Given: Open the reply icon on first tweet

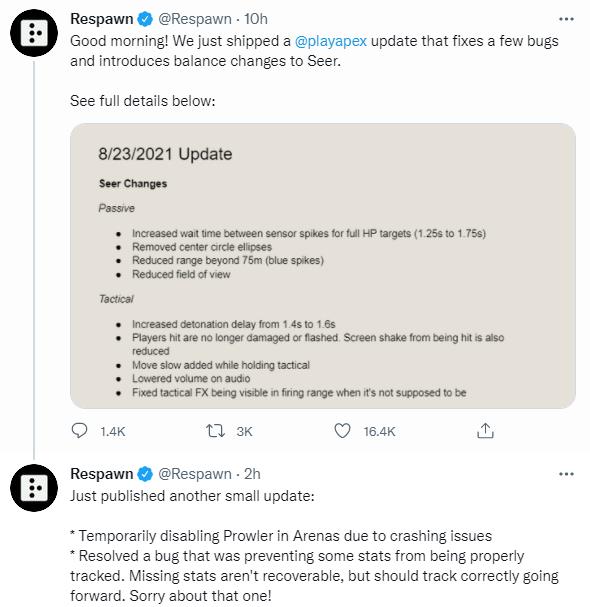Looking at the screenshot, I should (x=79, y=431).
